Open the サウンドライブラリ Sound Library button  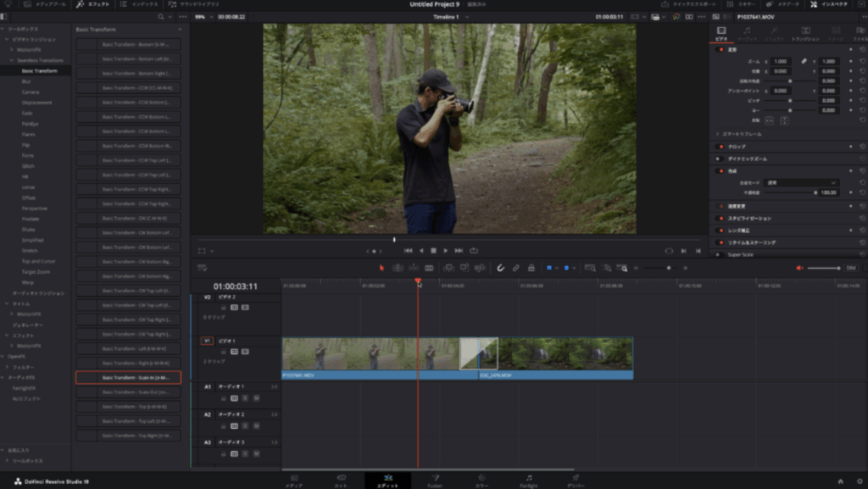[194, 4]
